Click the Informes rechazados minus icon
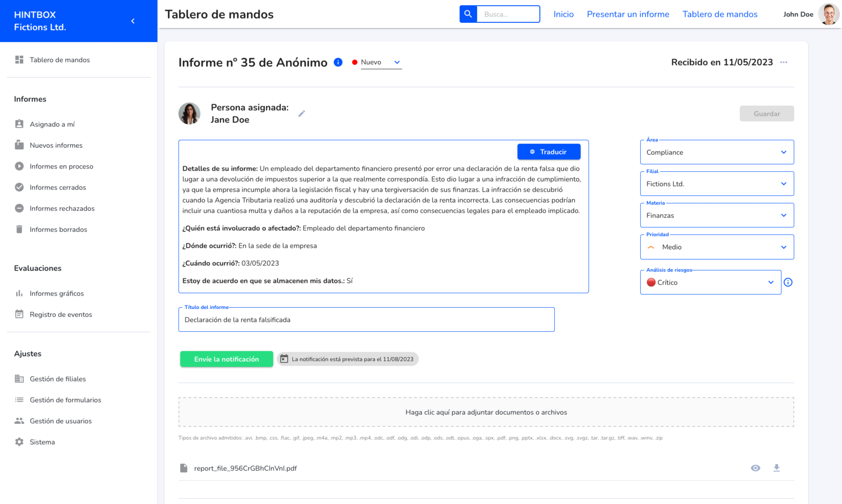 (x=19, y=208)
